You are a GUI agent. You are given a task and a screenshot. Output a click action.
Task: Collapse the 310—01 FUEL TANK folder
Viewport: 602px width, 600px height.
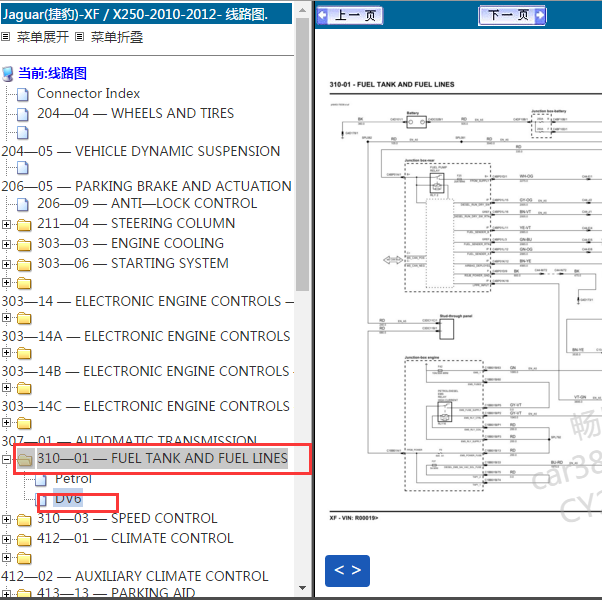click(6, 459)
